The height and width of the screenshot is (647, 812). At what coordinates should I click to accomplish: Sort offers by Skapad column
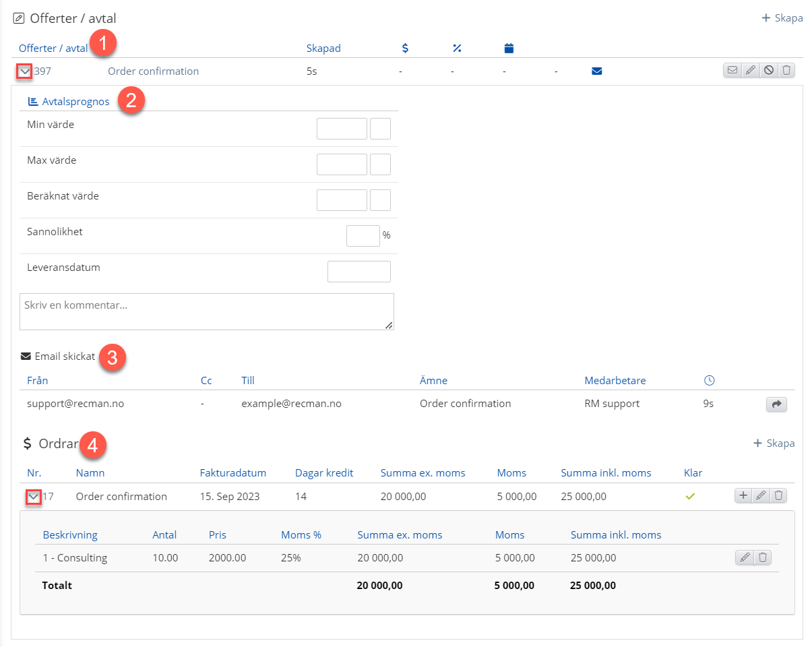point(323,49)
